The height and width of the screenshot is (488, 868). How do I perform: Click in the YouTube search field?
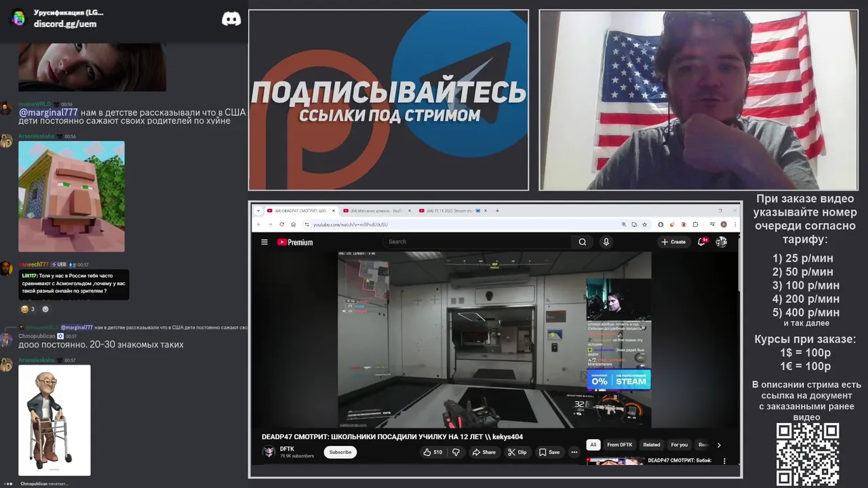[478, 242]
